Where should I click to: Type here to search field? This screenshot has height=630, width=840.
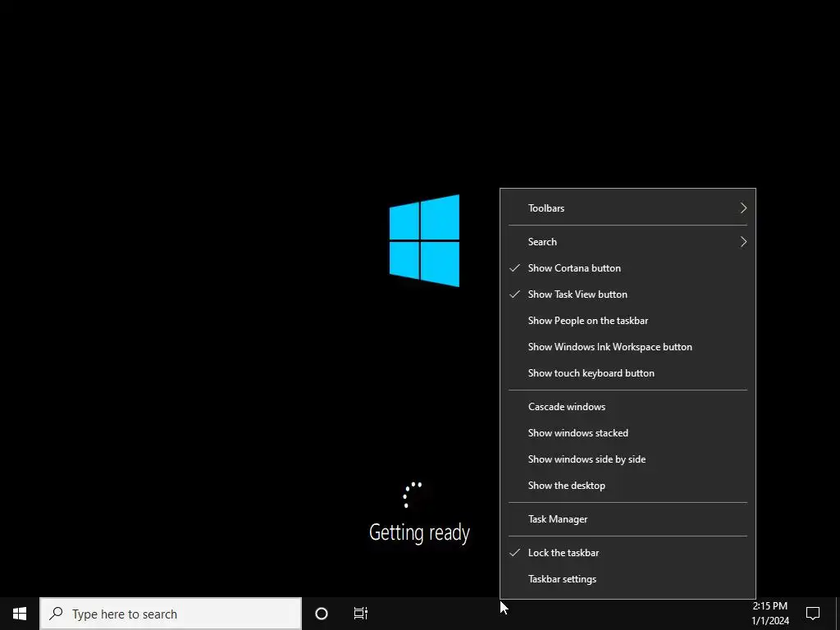pyautogui.click(x=171, y=614)
